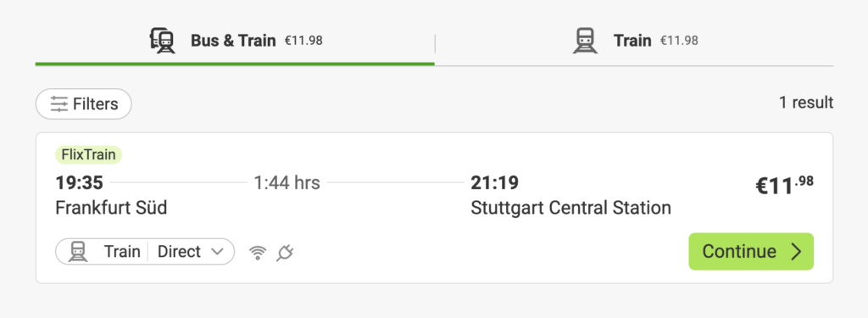This screenshot has height=318, width=868.
Task: Click the 19:35 departure time
Action: (x=79, y=182)
